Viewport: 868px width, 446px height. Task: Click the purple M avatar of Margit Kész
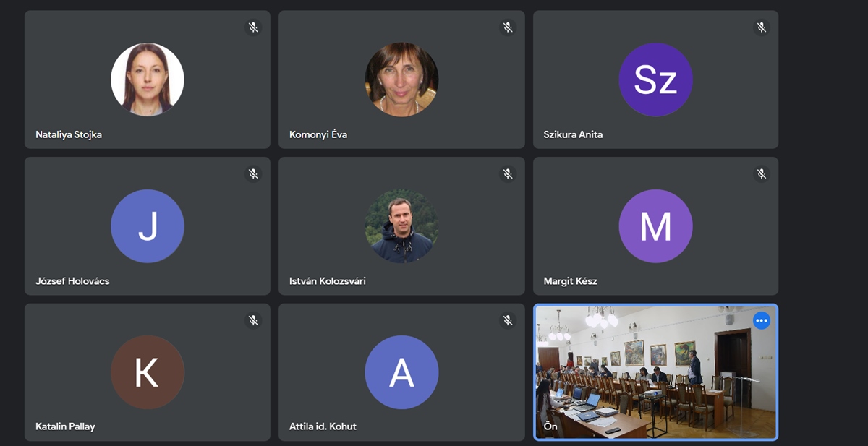pyautogui.click(x=656, y=226)
